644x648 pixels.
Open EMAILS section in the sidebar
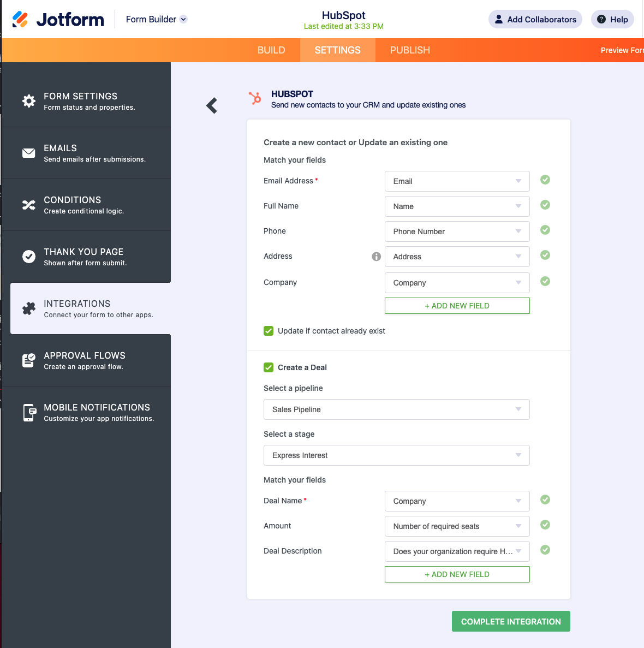click(x=86, y=153)
